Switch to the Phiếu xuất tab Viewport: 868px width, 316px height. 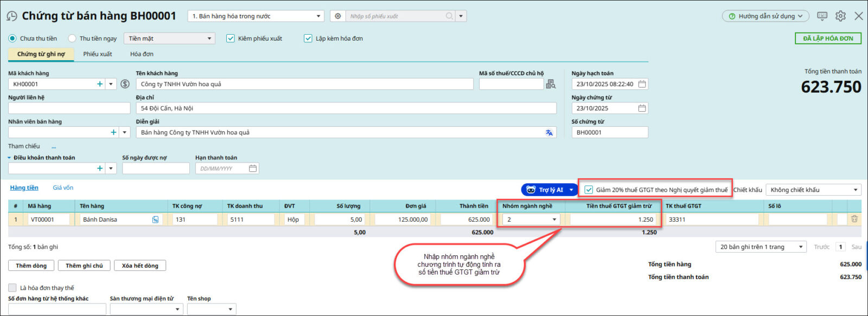tap(98, 54)
